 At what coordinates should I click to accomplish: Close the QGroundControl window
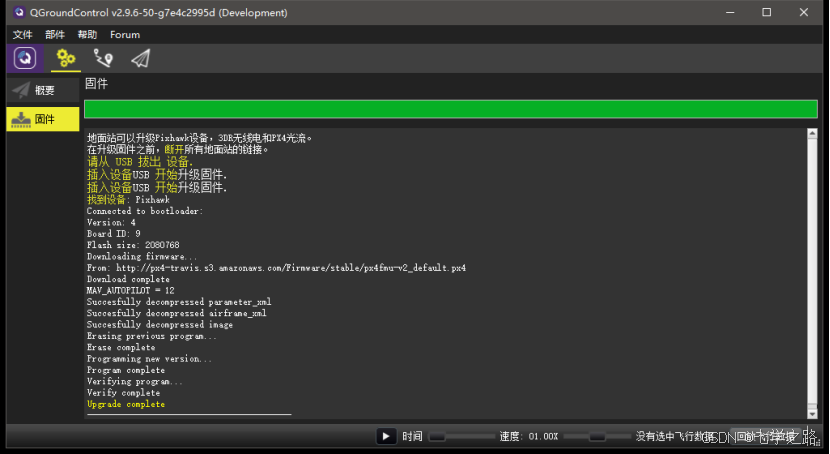(x=804, y=12)
